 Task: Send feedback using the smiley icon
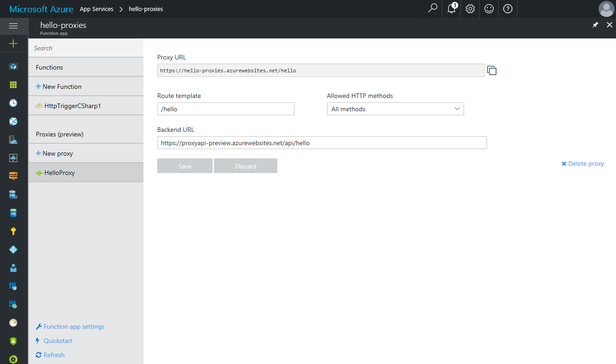489,9
